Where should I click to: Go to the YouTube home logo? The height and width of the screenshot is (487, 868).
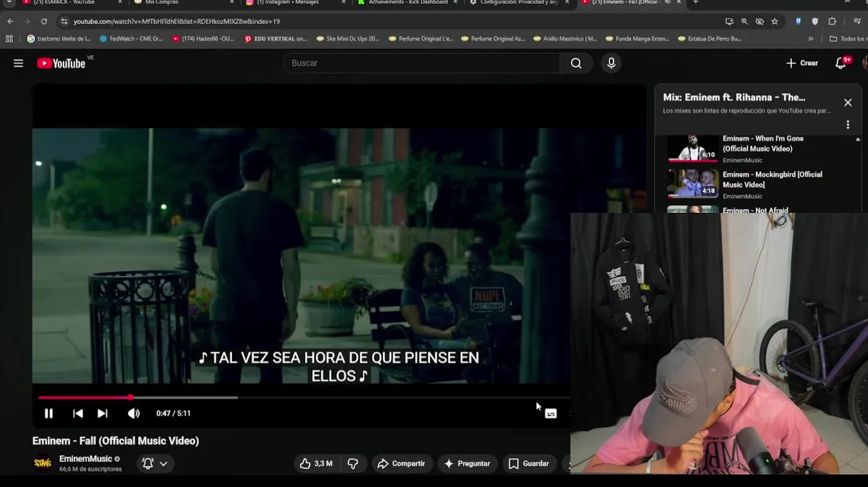click(62, 63)
